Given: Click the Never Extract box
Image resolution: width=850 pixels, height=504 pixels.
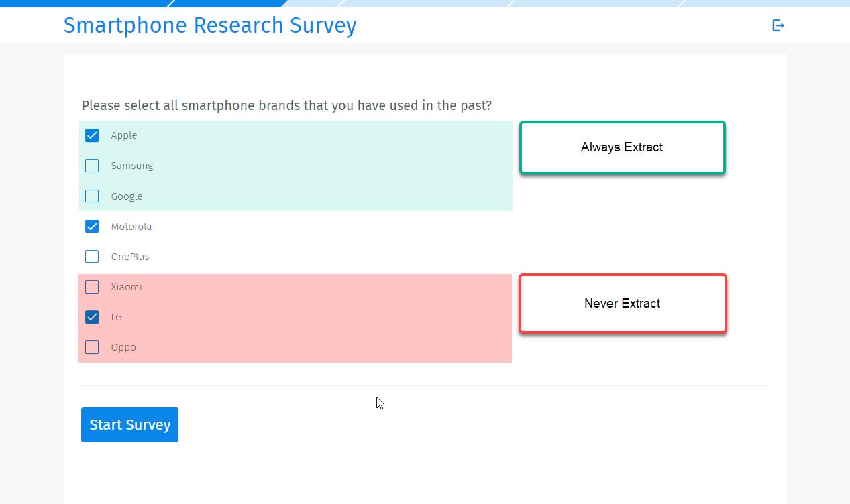Looking at the screenshot, I should coord(622,303).
